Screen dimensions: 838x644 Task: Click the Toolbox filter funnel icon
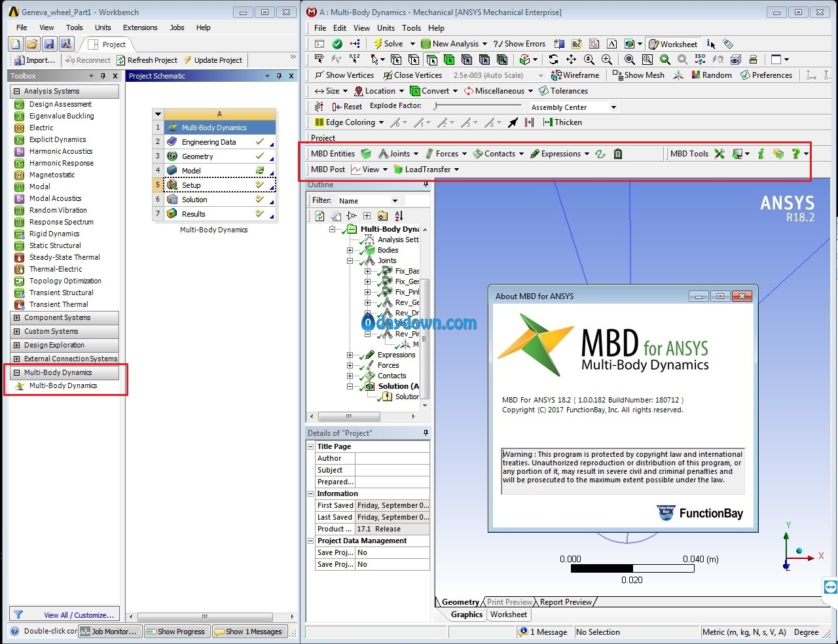(18, 615)
